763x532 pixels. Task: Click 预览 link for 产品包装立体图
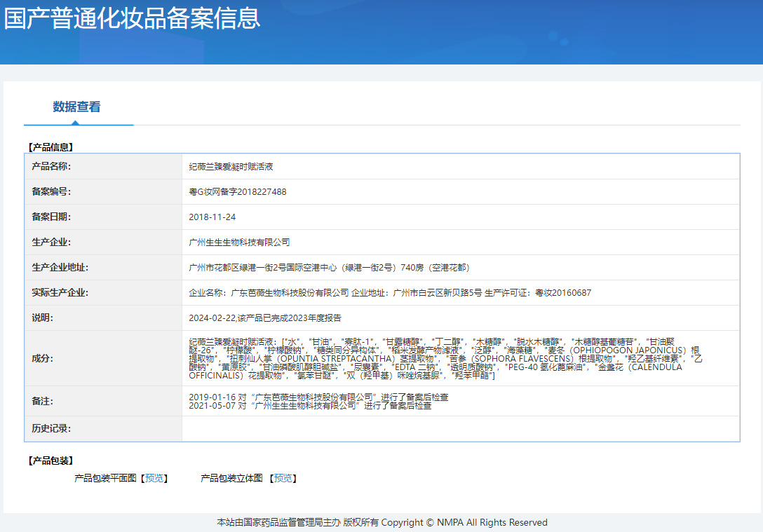click(283, 478)
